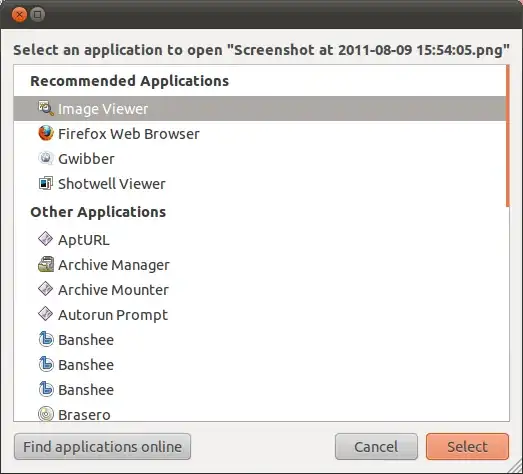Click the Shotwell Viewer icon
The height and width of the screenshot is (474, 523).
pyautogui.click(x=46, y=183)
